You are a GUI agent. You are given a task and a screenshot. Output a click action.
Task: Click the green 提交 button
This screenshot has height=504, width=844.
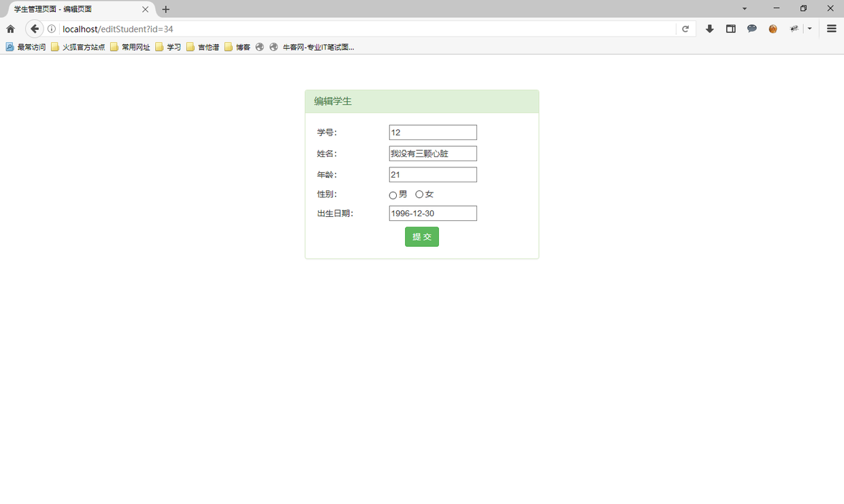422,237
